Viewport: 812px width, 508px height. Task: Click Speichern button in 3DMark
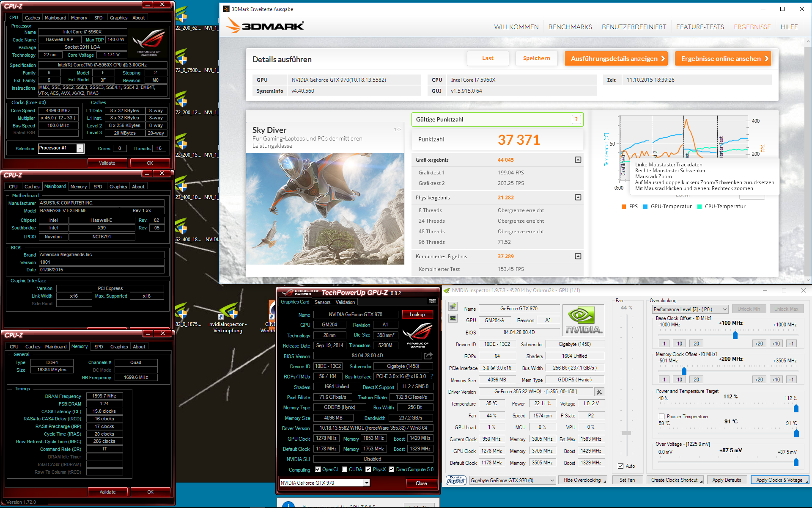pyautogui.click(x=536, y=58)
